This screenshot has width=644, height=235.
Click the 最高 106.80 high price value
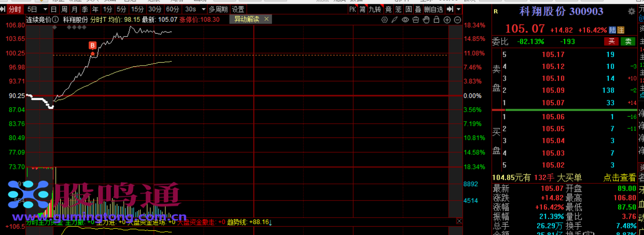pyautogui.click(x=624, y=198)
